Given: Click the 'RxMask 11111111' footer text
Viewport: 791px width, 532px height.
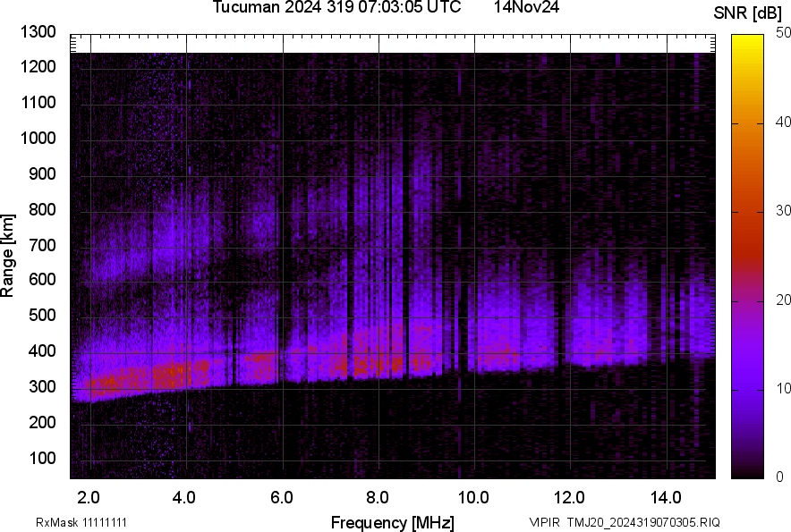Looking at the screenshot, I should pyautogui.click(x=81, y=522).
